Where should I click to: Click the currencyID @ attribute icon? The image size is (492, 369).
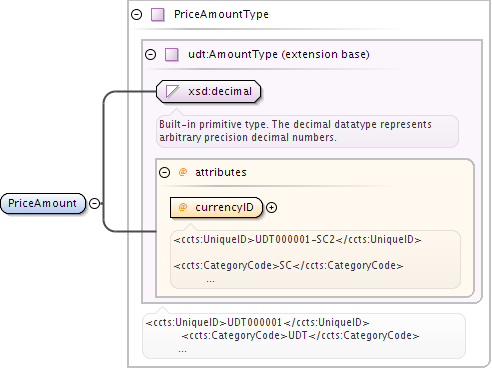pyautogui.click(x=183, y=207)
